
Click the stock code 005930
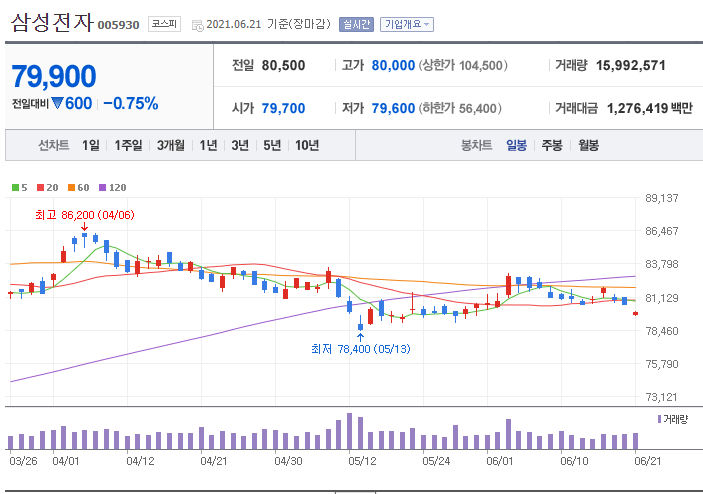[118, 25]
